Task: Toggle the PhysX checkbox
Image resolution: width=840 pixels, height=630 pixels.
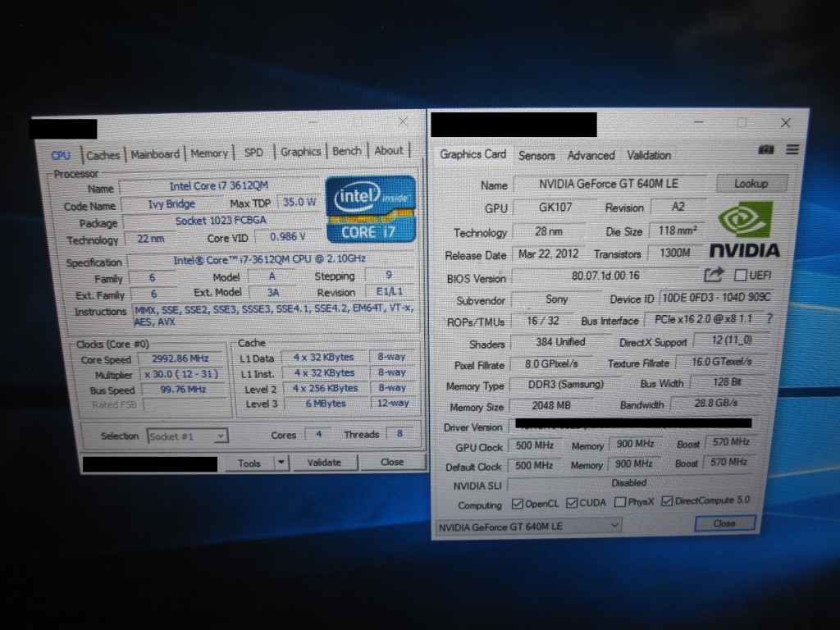Action: (620, 502)
